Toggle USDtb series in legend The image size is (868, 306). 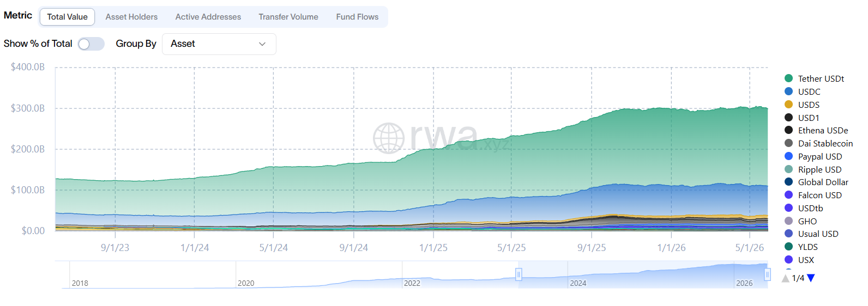pyautogui.click(x=804, y=208)
